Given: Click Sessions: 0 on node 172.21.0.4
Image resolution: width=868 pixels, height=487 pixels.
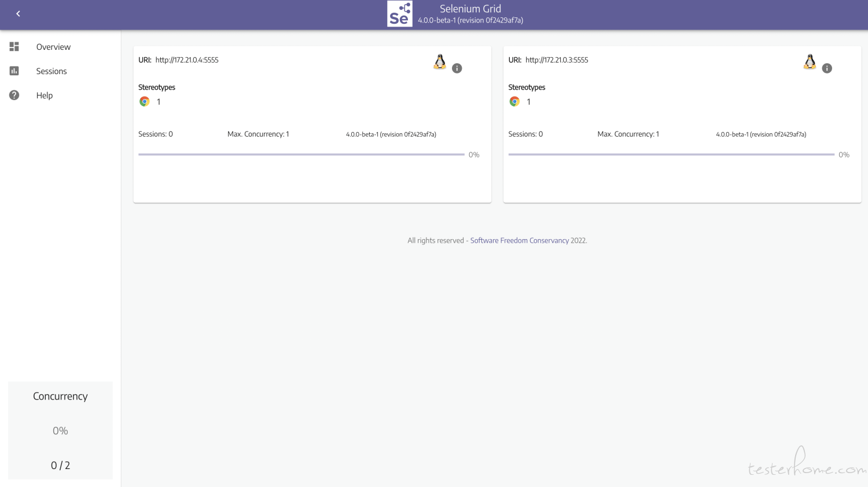Looking at the screenshot, I should point(156,134).
